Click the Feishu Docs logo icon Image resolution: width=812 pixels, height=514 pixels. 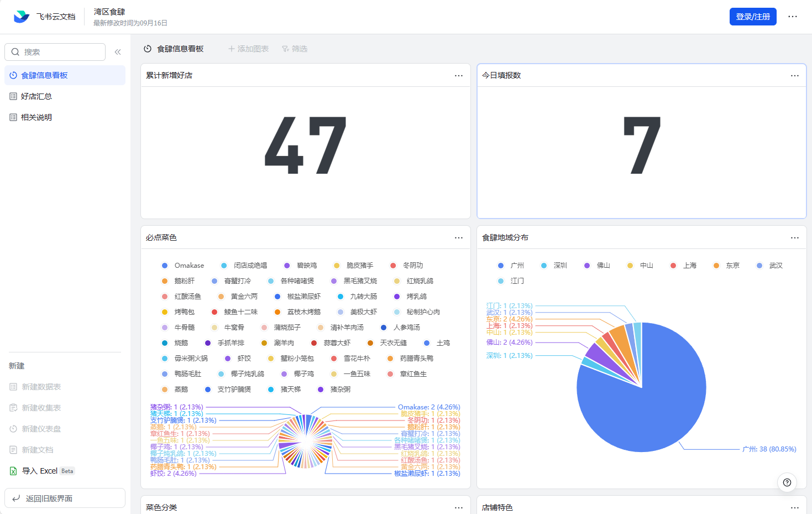pyautogui.click(x=22, y=17)
